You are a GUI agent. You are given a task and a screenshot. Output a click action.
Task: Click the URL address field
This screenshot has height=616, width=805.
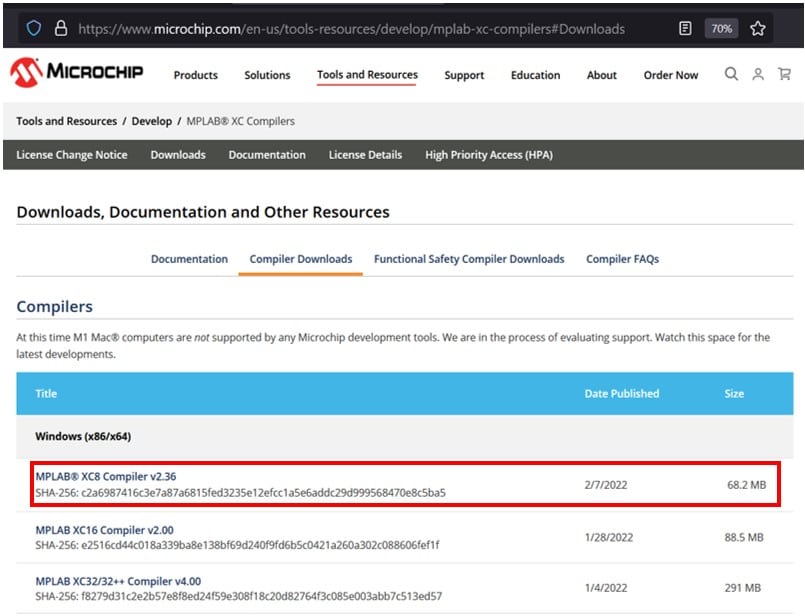tap(350, 28)
